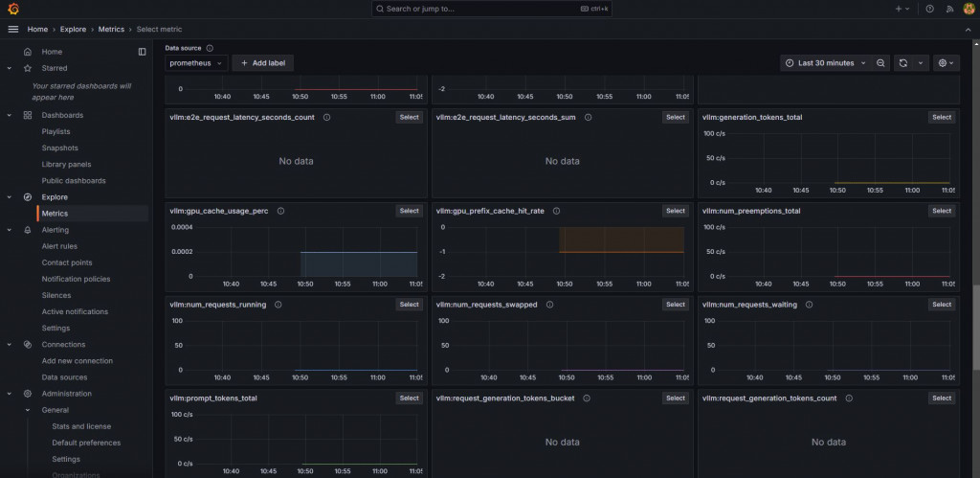
Task: Click the refresh icon
Action: [903, 63]
